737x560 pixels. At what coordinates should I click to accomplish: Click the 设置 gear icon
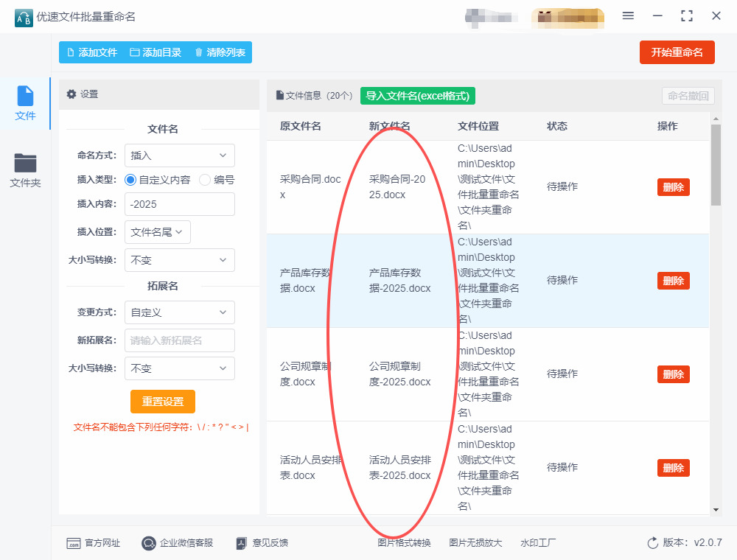[x=71, y=94]
